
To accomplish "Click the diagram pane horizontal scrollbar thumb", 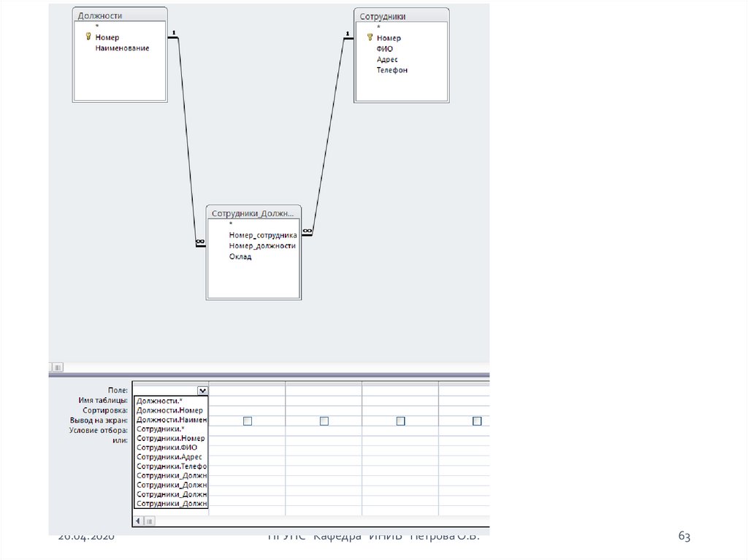I will [x=58, y=367].
